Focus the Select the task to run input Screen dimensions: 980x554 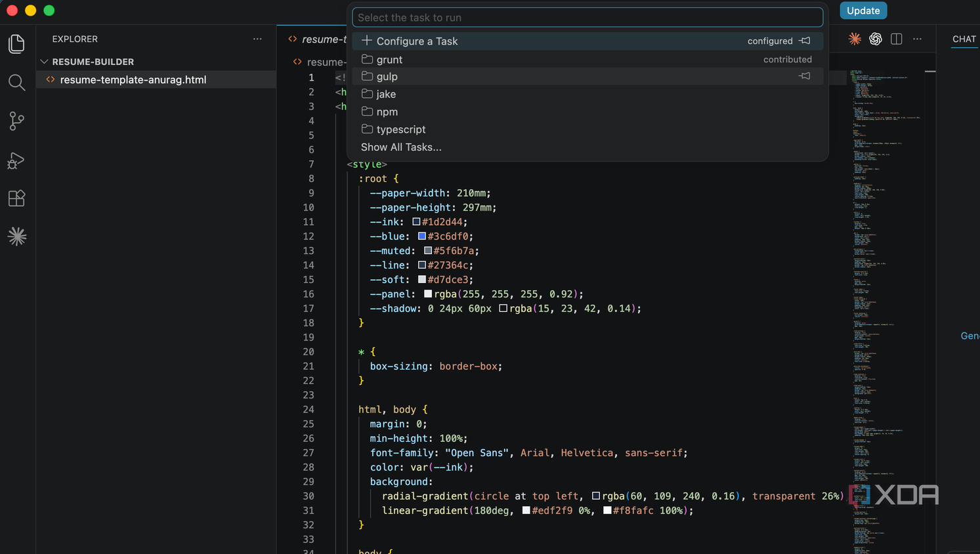coord(587,18)
